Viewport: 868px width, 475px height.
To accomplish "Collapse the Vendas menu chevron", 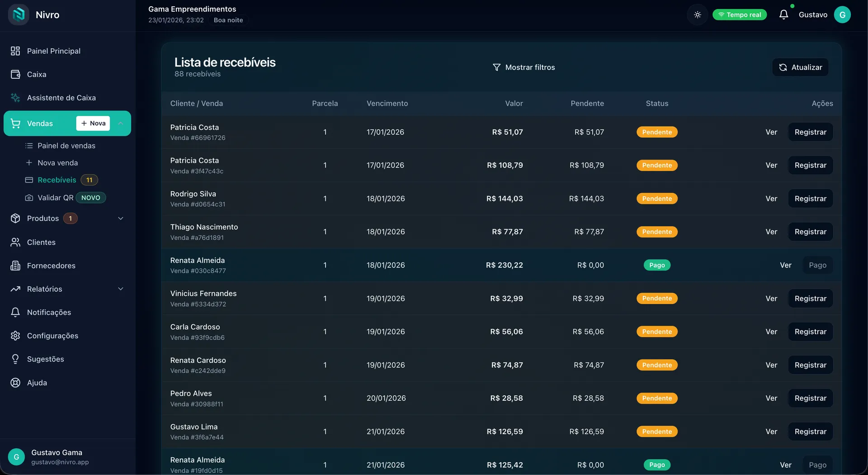I will point(121,123).
